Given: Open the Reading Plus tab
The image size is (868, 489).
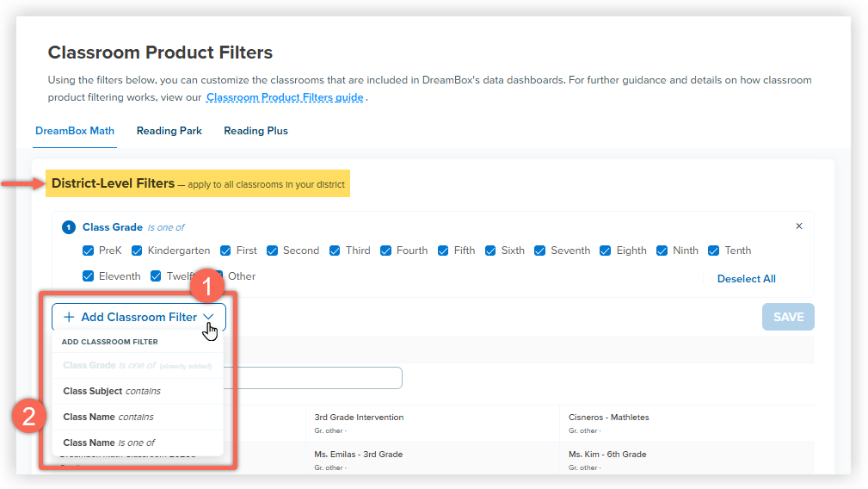Looking at the screenshot, I should click(255, 131).
